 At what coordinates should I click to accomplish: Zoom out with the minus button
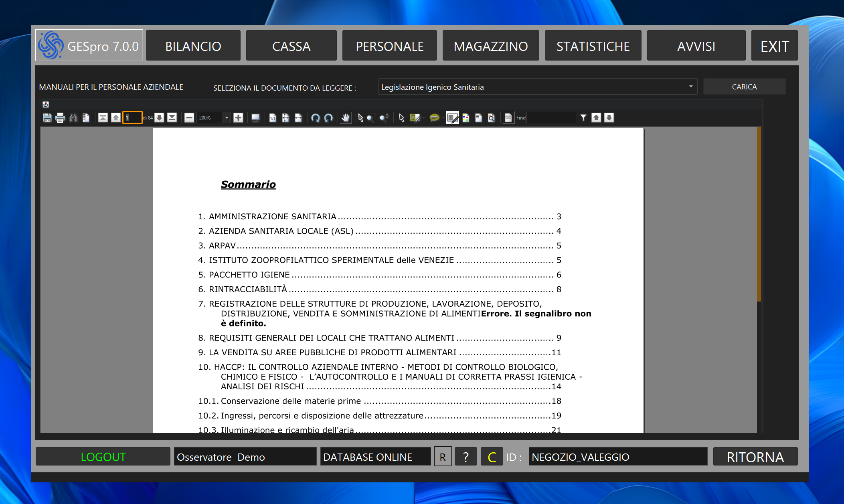(x=189, y=118)
